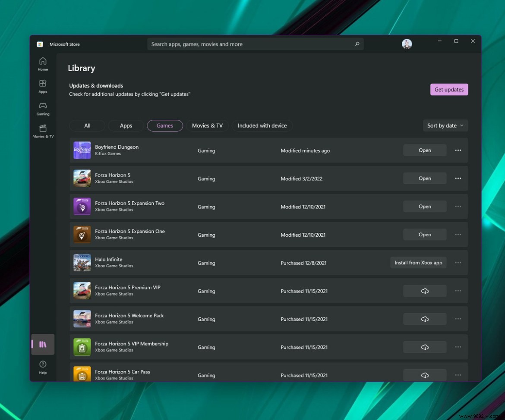
Task: Click the Microsoft Store logo
Action: [x=40, y=44]
